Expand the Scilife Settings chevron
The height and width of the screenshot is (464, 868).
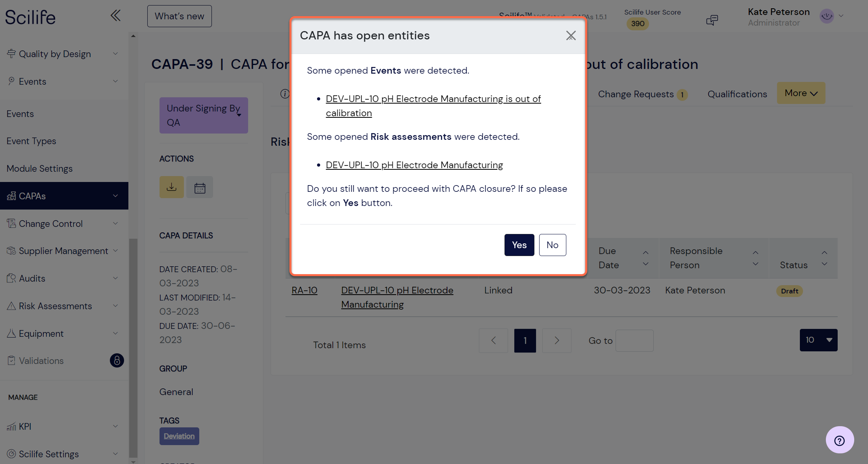115,454
